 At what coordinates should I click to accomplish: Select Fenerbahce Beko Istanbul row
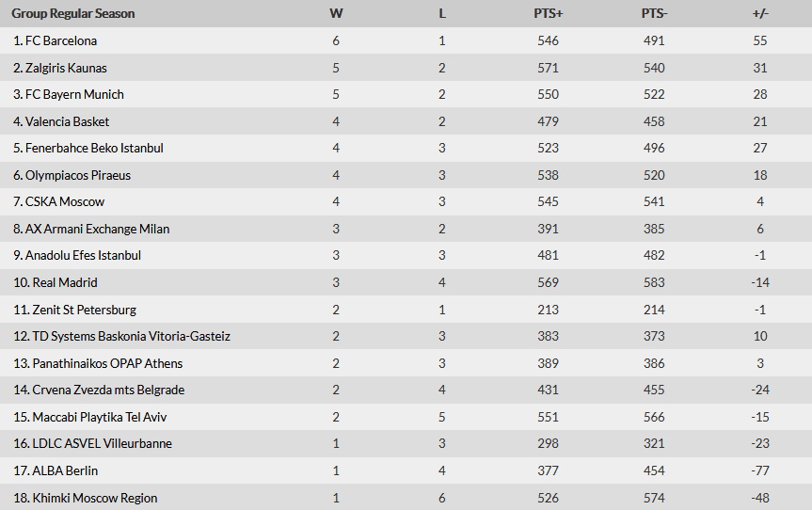[x=94, y=148]
